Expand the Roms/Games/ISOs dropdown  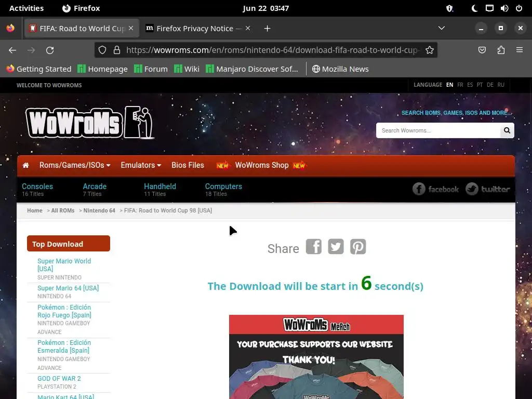tap(75, 165)
